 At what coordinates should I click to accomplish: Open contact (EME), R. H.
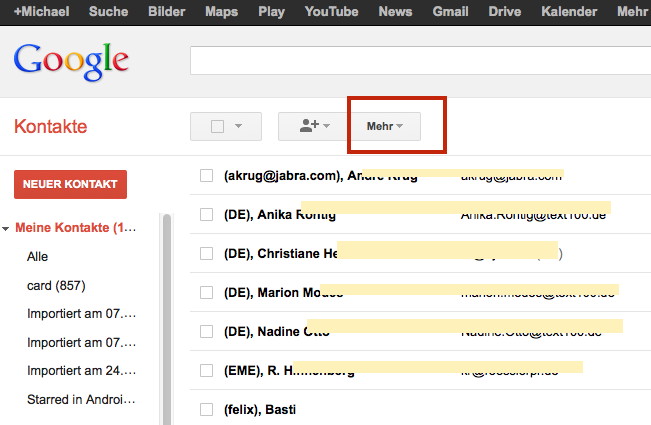pos(289,370)
